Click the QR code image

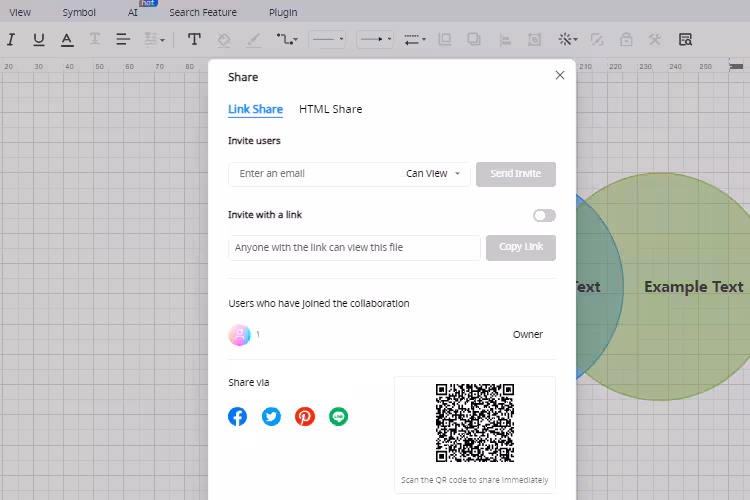[x=474, y=422]
